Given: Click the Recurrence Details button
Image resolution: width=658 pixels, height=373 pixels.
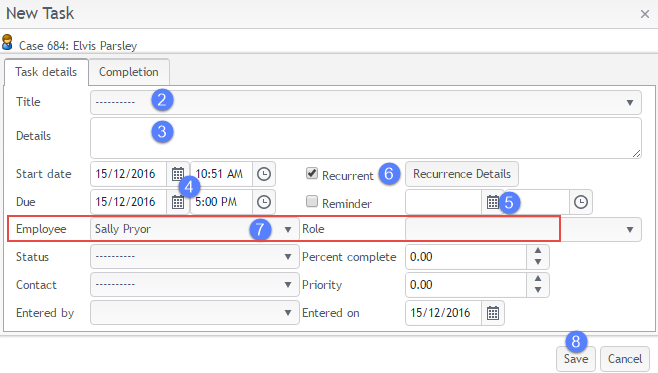Looking at the screenshot, I should [462, 174].
